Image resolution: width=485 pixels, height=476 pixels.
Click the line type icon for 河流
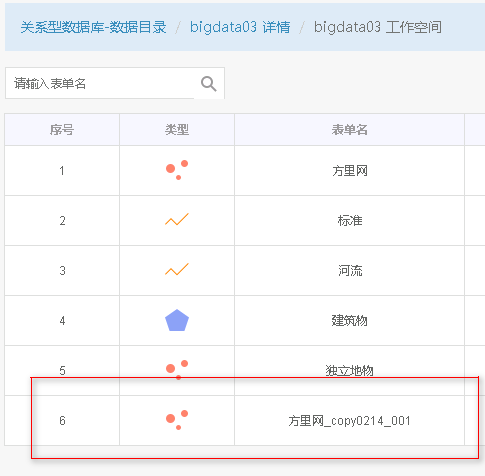pyautogui.click(x=177, y=269)
